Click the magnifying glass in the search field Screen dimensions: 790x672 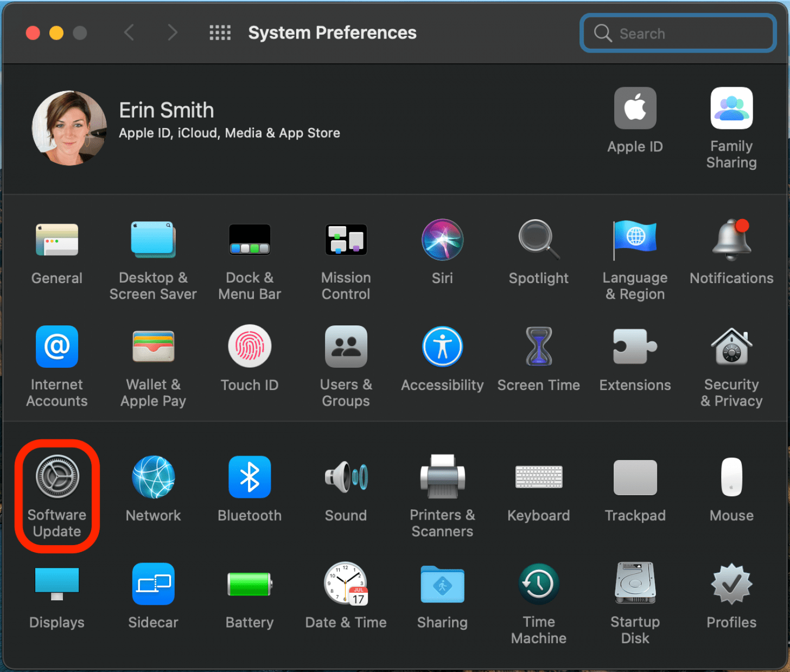pos(603,33)
